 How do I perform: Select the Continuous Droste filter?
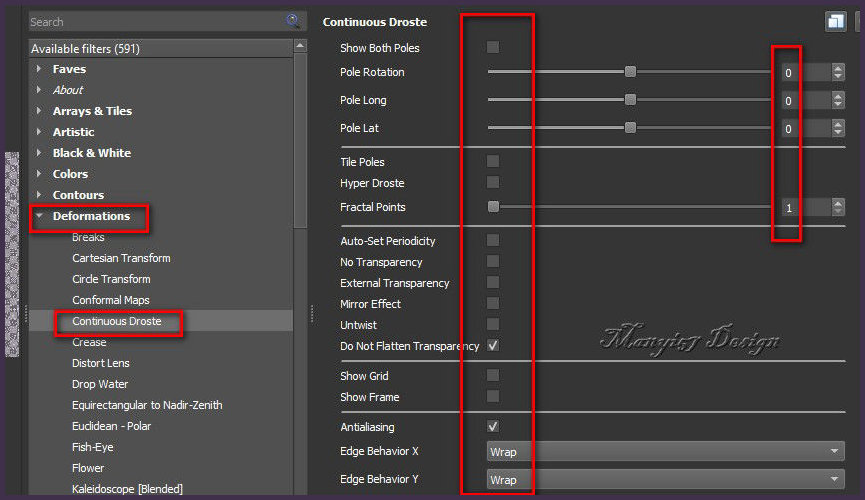click(x=116, y=321)
